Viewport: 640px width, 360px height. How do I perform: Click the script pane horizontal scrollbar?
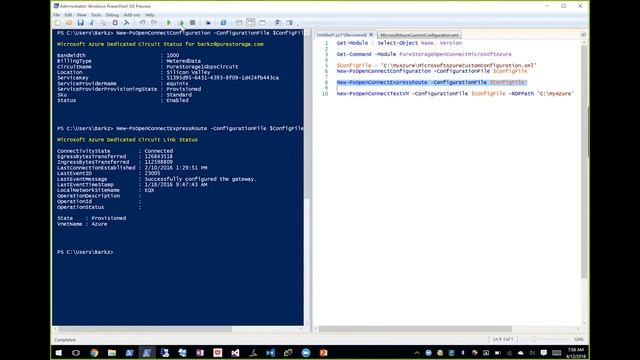pyautogui.click(x=415, y=329)
